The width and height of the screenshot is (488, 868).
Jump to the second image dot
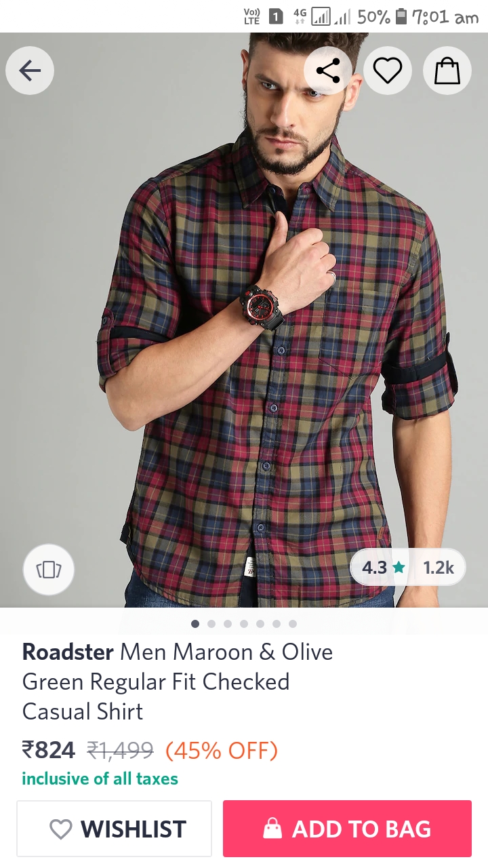tap(211, 624)
